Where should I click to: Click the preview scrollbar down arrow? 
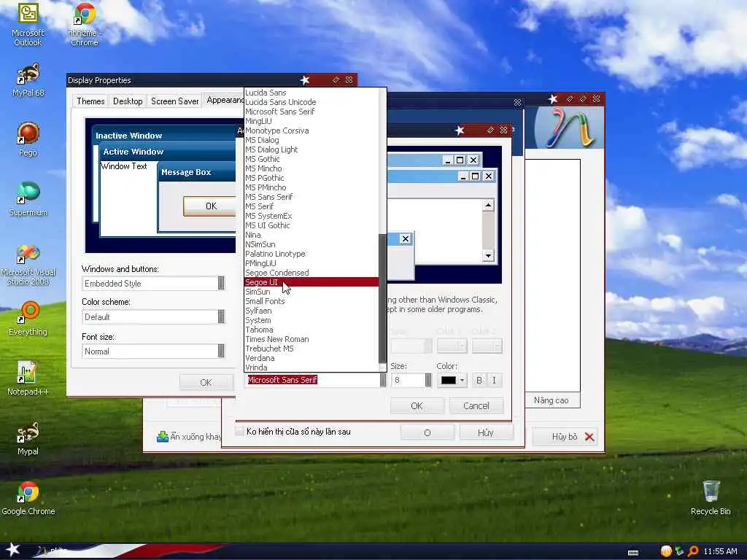(x=488, y=256)
